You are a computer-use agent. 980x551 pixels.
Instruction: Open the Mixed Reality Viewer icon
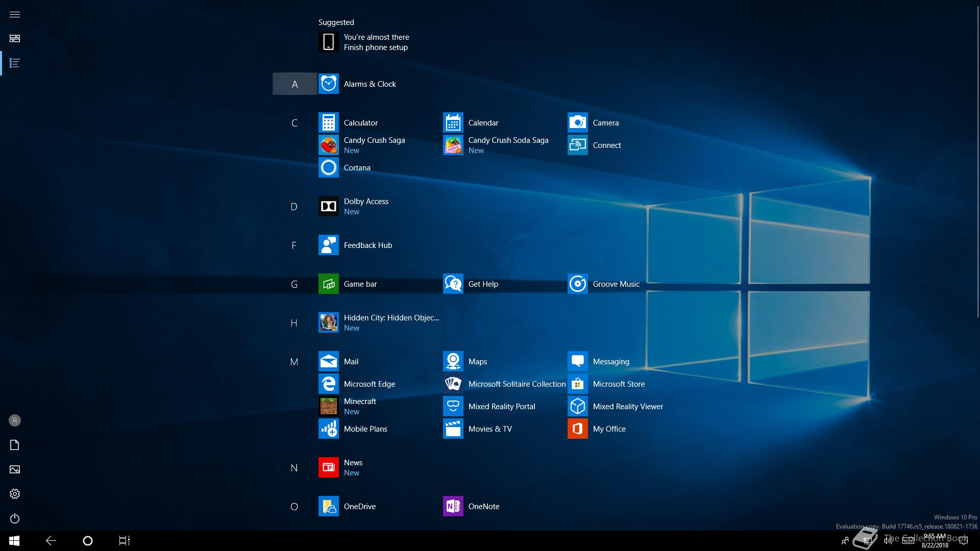click(x=577, y=406)
